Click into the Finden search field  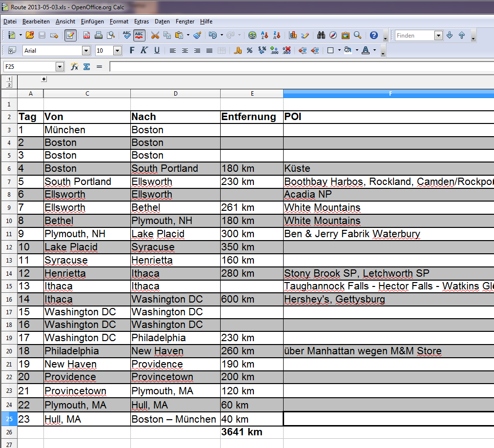414,35
